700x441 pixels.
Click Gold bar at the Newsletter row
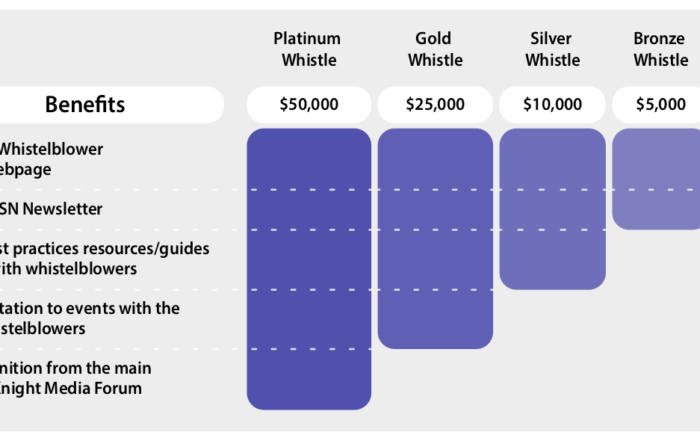tap(434, 209)
